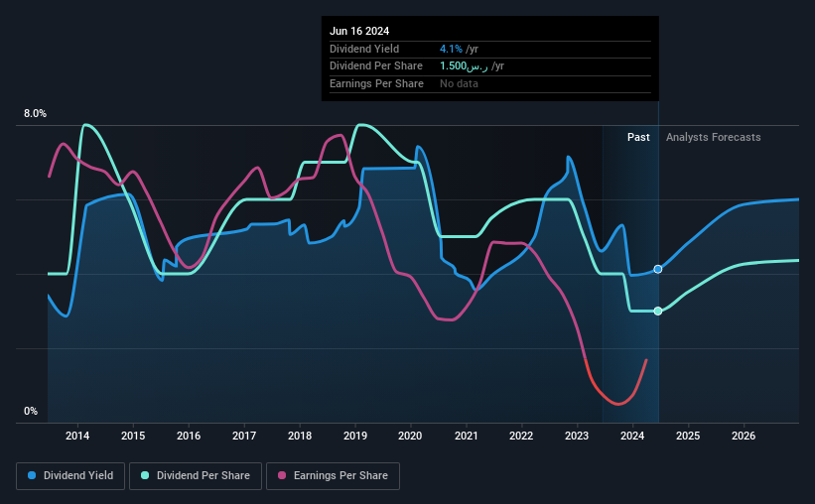Click the 2014 x-axis label
Image resolution: width=815 pixels, height=504 pixels.
(77, 436)
